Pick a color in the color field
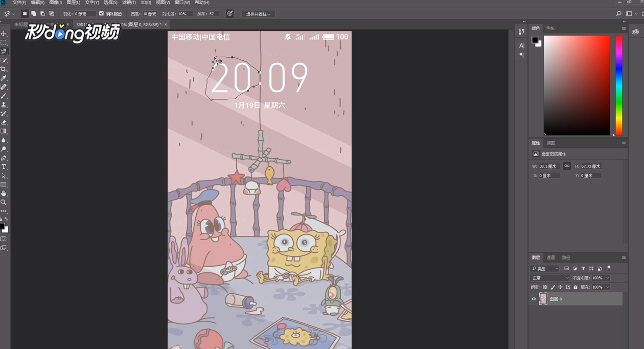This screenshot has height=349, width=644. pos(577,85)
